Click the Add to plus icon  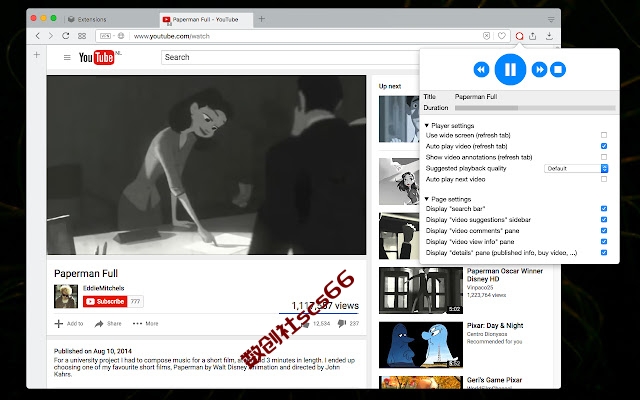pyautogui.click(x=59, y=324)
